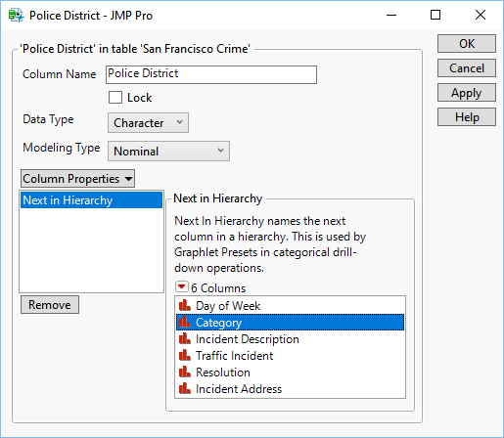Viewport: 504px width, 438px height.
Task: Maximize the Police District window
Action: pyautogui.click(x=435, y=15)
